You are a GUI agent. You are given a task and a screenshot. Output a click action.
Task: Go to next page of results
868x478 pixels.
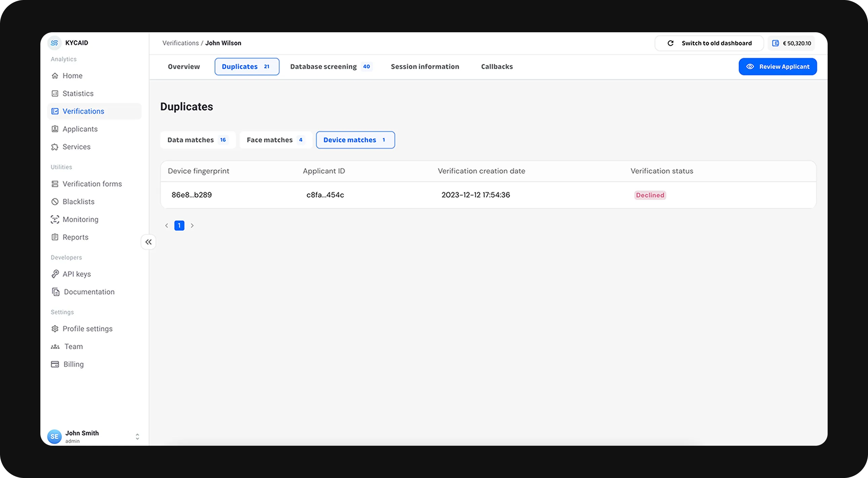pyautogui.click(x=192, y=226)
